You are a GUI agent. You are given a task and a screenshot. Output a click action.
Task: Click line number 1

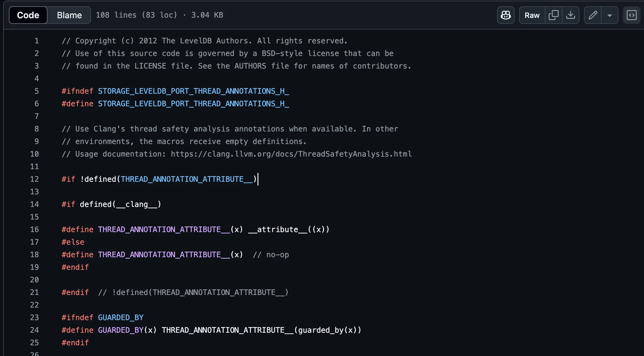tap(37, 41)
